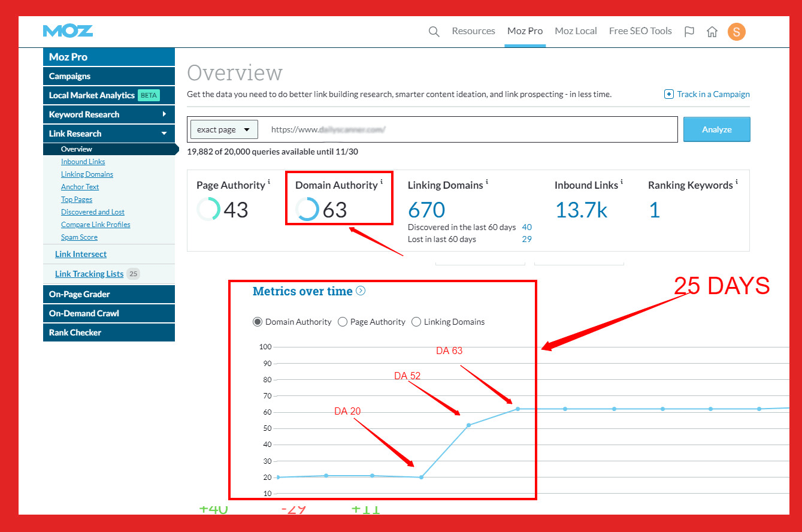Click lost domains count 29
Screen dimensions: 802x532
click(526, 239)
